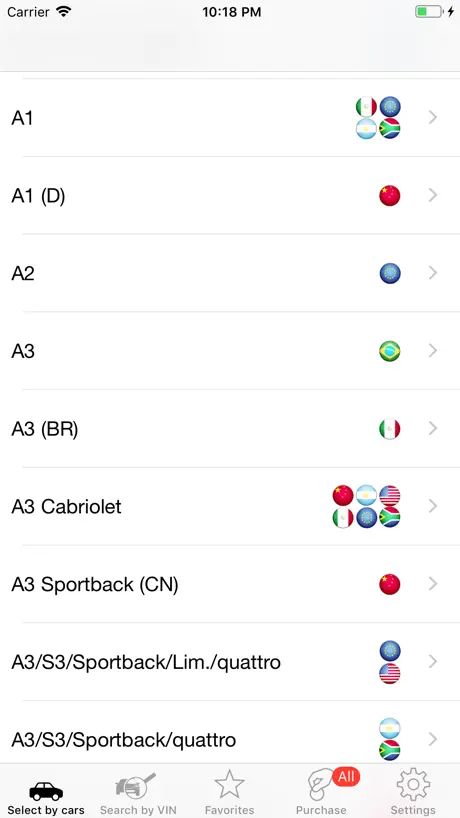Tap the red All badge on Purchase
460x818 pixels.
346,777
